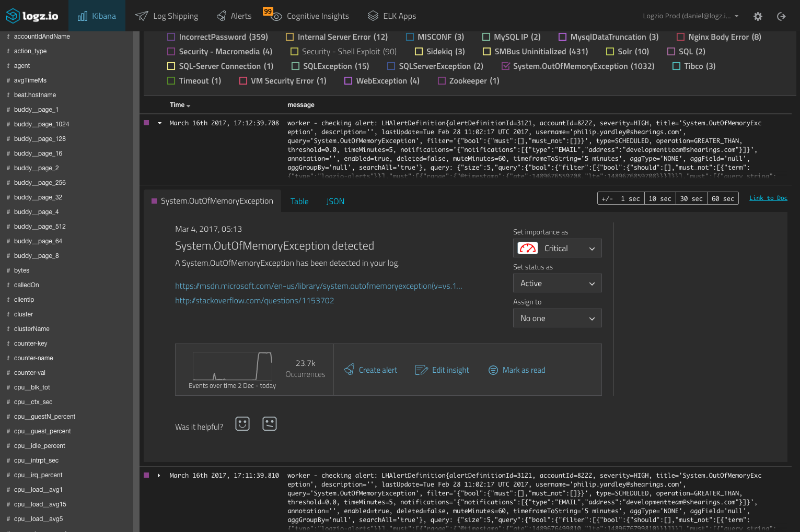Open the Assign to dropdown
The image size is (800, 532).
click(557, 318)
